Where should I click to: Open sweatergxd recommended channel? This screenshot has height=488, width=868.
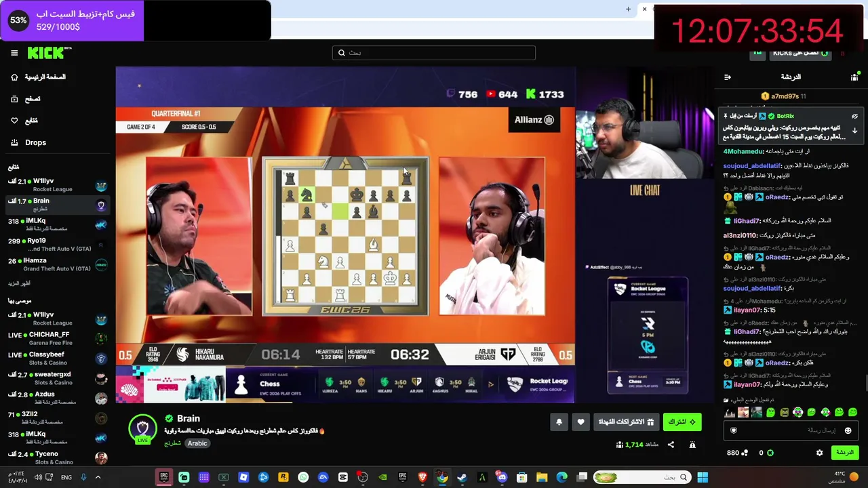[58, 378]
